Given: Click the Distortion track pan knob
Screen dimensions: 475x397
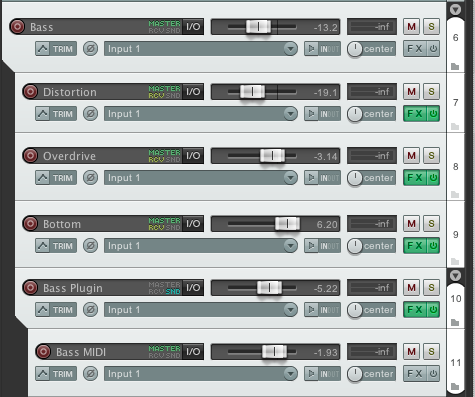Looking at the screenshot, I should click(355, 114).
